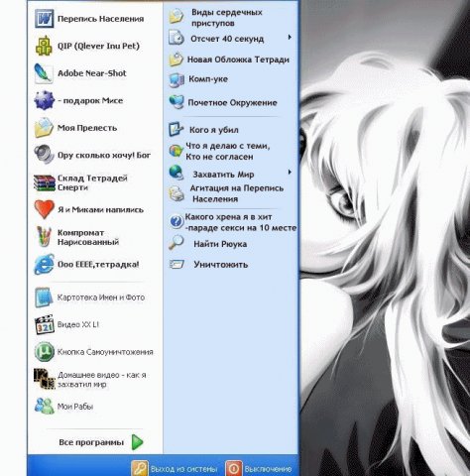Screen dimensions: 470x476
Task: Launch the Internet Explorer icon Ооо ЕЕЕЕ,тетрадка
Action: pyautogui.click(x=44, y=264)
